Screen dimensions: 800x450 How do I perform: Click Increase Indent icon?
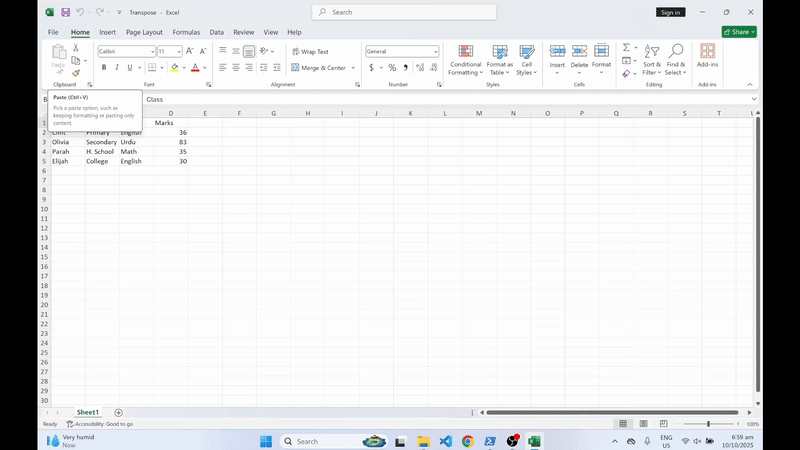277,67
